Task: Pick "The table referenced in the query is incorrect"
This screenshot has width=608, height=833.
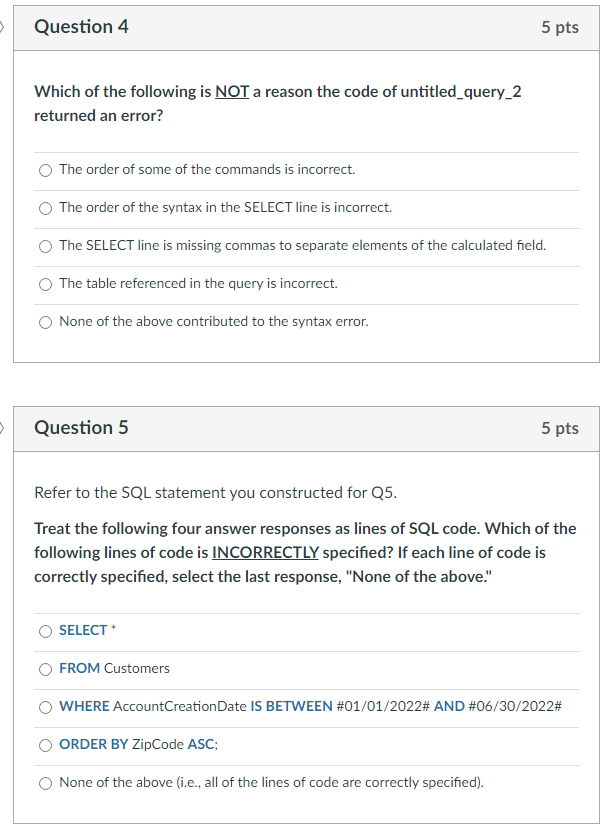Action: coord(45,284)
